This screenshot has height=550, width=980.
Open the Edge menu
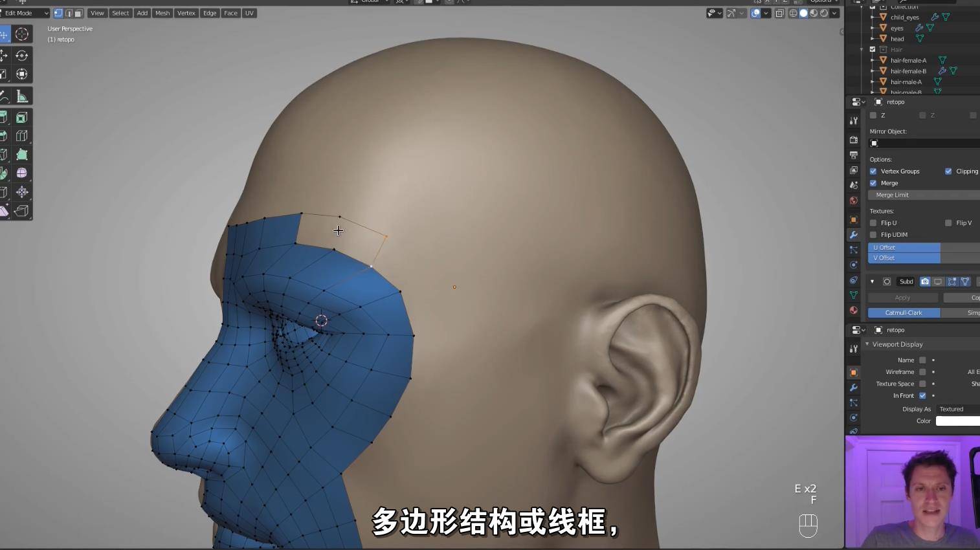[210, 13]
